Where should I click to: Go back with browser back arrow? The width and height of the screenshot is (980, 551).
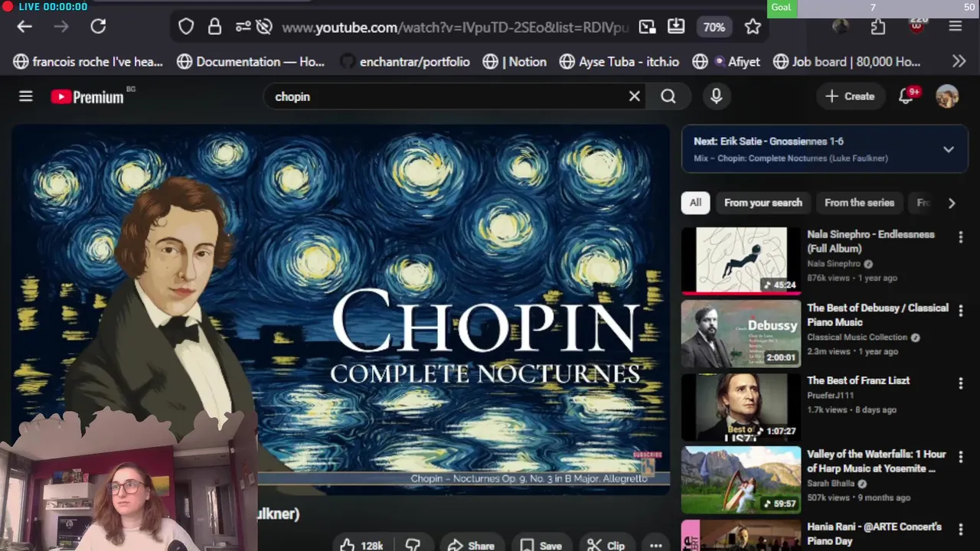point(24,27)
